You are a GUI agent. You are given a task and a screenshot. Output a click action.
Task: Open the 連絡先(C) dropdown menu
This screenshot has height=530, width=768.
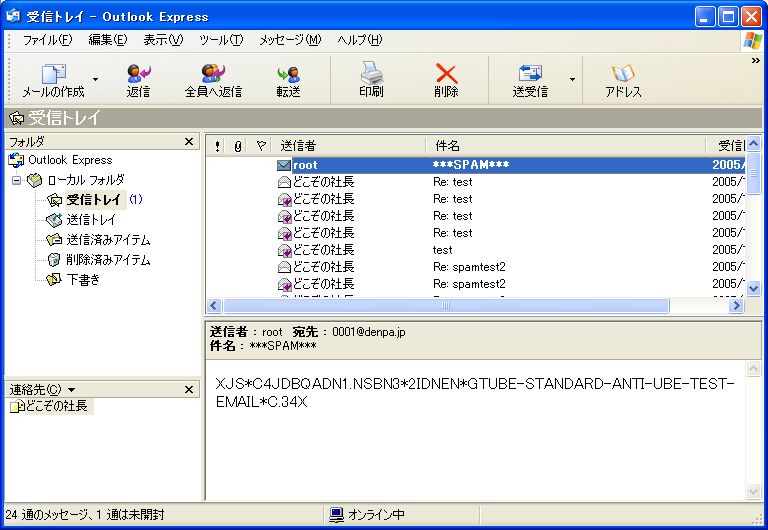tap(43, 390)
